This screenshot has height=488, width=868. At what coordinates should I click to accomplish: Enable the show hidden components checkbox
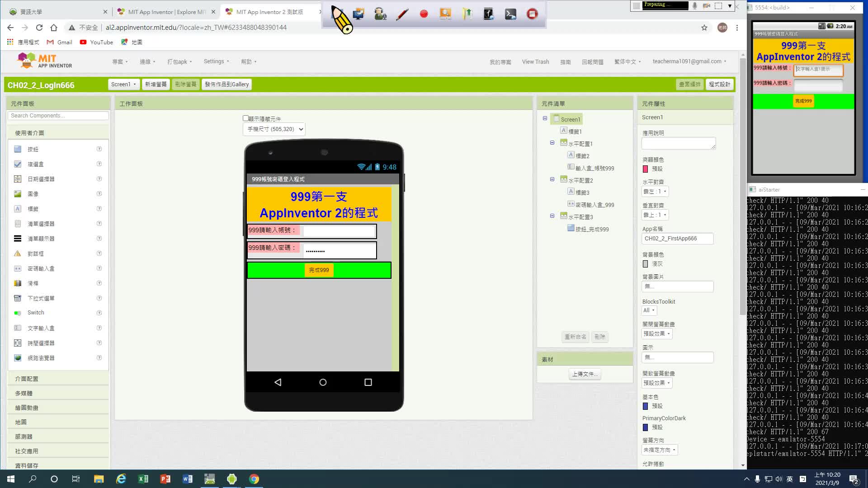tap(245, 118)
